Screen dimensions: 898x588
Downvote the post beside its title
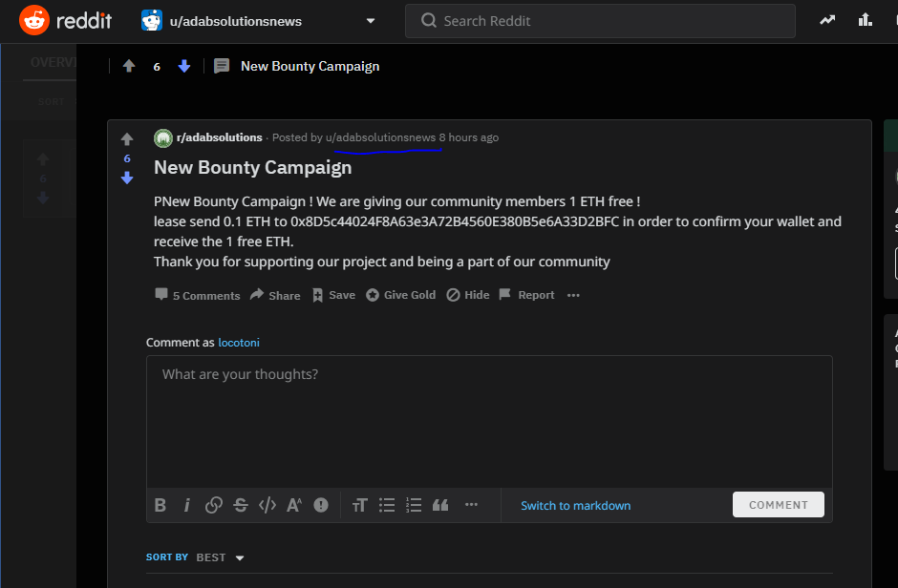pyautogui.click(x=127, y=178)
